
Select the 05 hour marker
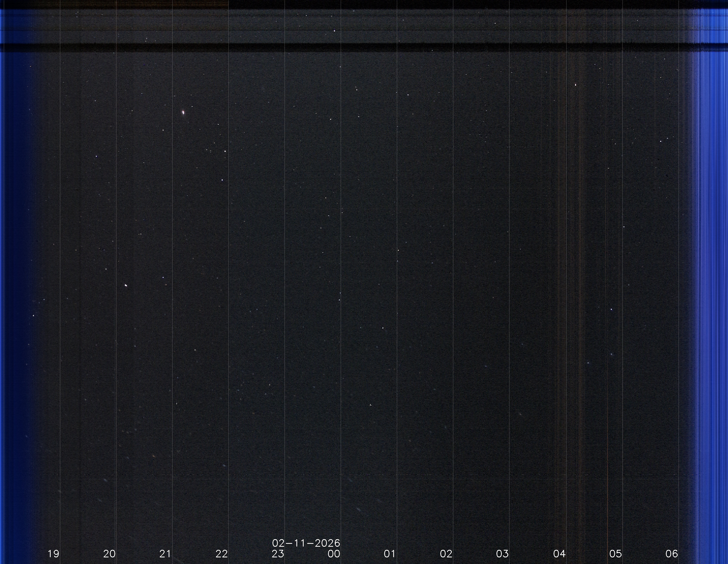[616, 554]
